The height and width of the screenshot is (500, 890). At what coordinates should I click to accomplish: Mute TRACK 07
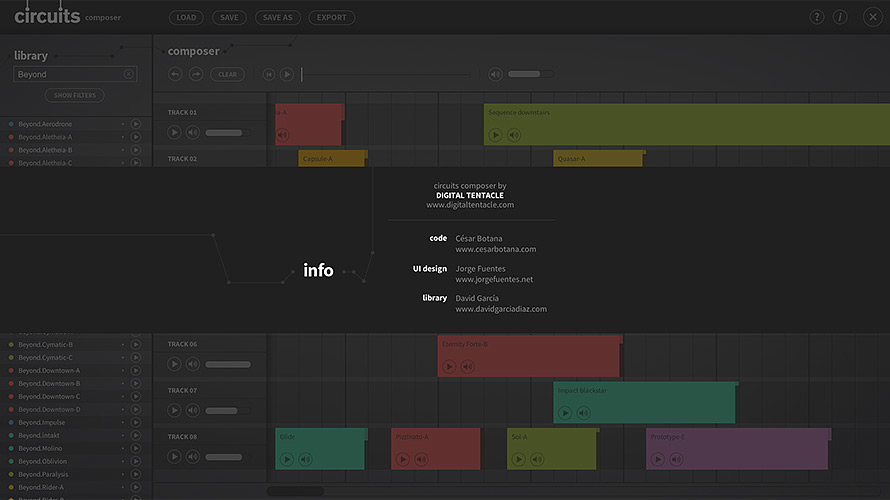[x=193, y=410]
